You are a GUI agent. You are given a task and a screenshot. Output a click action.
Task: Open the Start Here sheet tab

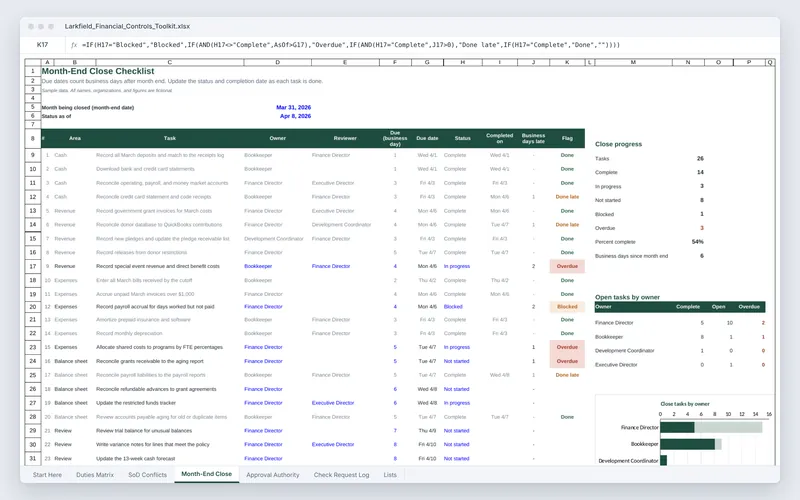click(47, 474)
